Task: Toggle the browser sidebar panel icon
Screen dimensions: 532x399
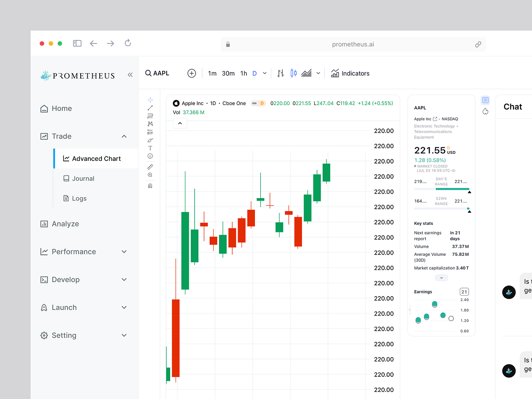Action: click(x=77, y=43)
